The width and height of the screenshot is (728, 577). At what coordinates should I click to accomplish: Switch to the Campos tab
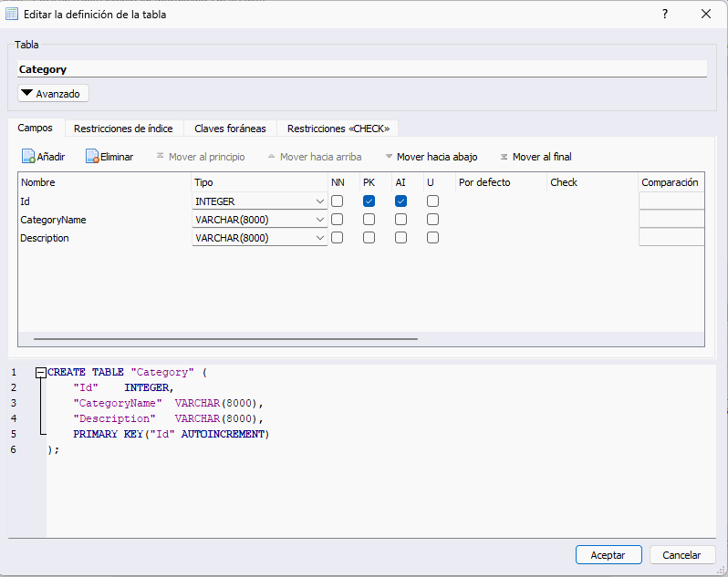click(x=36, y=128)
